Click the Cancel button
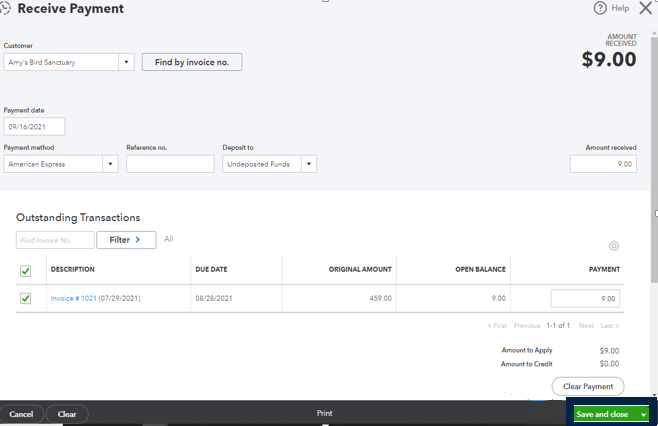This screenshot has width=658, height=426. (21, 414)
